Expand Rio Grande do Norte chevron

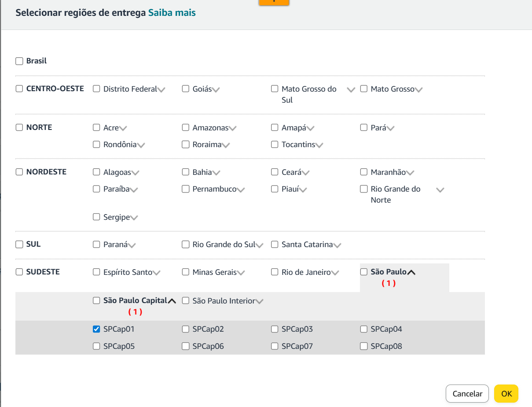[x=440, y=190]
